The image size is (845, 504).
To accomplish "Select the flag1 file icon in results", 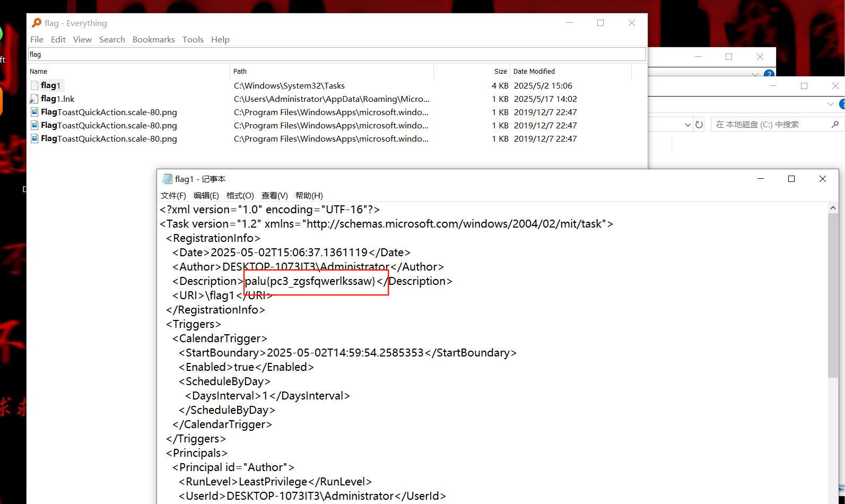I will [x=34, y=85].
